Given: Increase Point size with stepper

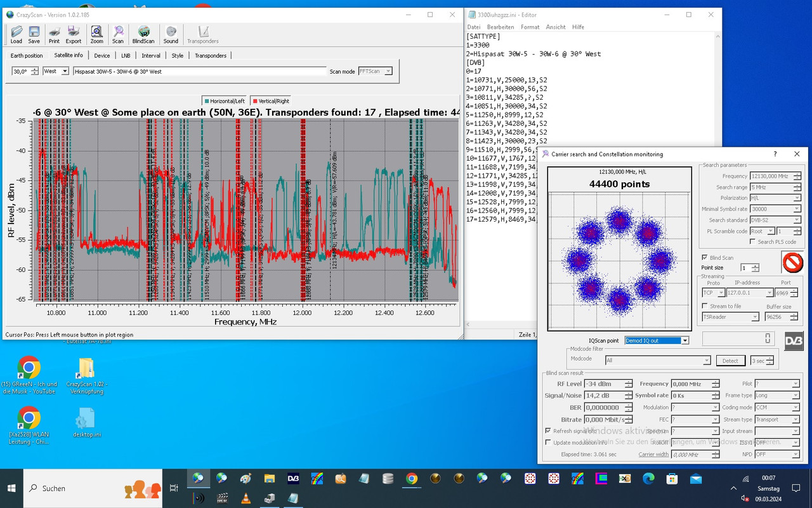Looking at the screenshot, I should (755, 265).
